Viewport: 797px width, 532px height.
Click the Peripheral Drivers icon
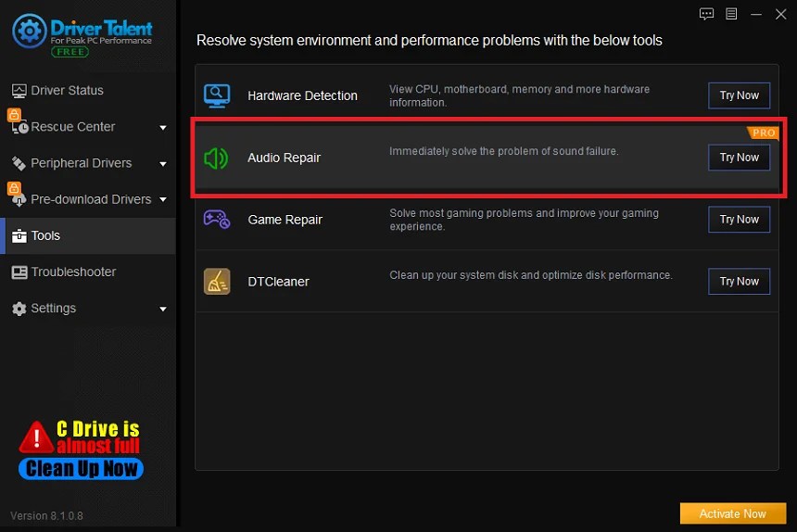(x=19, y=163)
